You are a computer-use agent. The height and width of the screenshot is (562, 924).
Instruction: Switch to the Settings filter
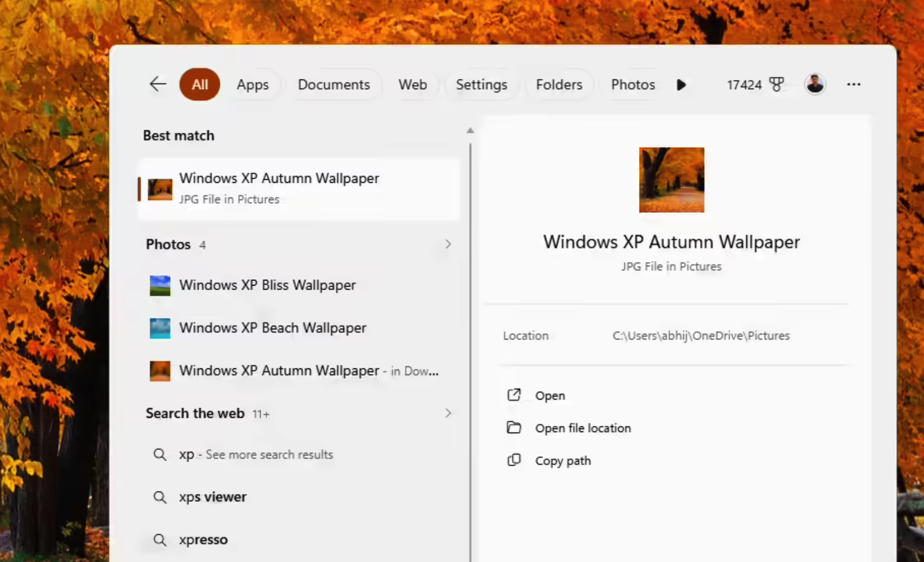point(481,85)
